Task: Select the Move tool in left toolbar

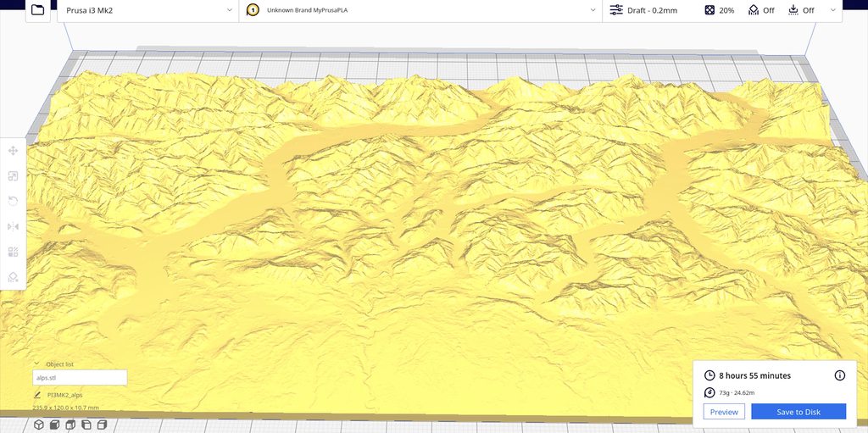Action: [13, 151]
